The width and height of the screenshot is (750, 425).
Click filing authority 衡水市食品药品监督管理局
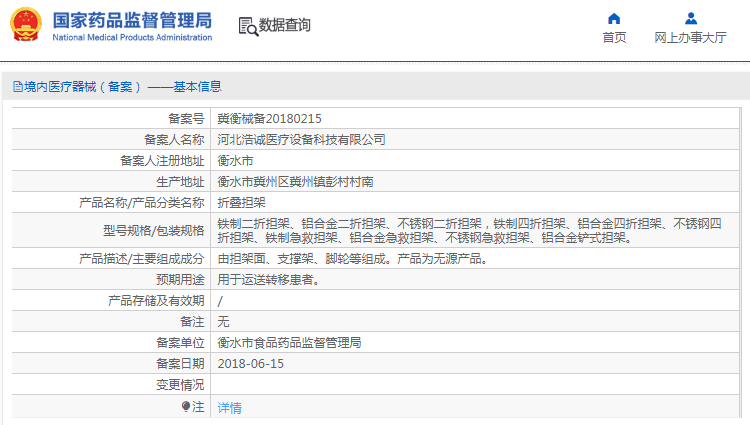pyautogui.click(x=289, y=342)
